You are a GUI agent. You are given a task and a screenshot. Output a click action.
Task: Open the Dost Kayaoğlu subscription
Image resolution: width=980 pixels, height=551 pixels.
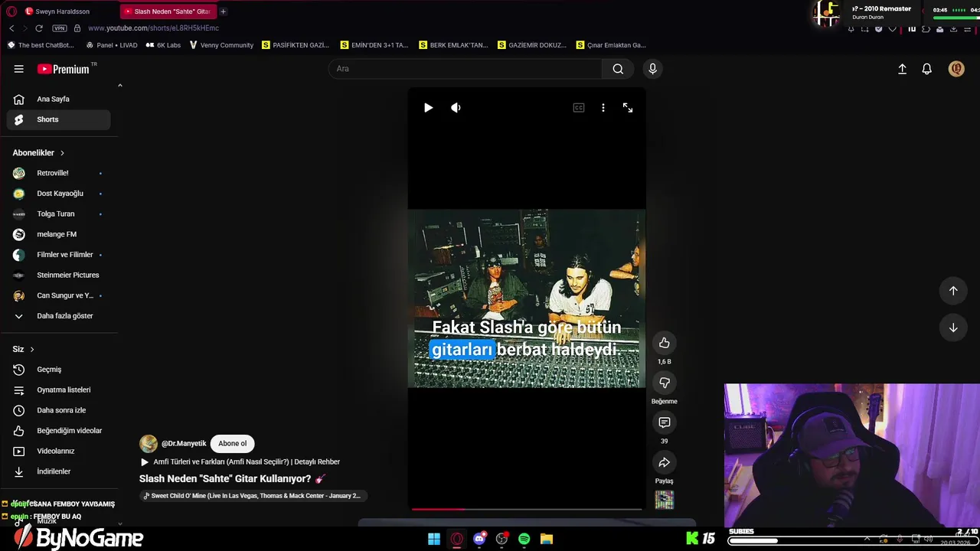click(x=58, y=194)
